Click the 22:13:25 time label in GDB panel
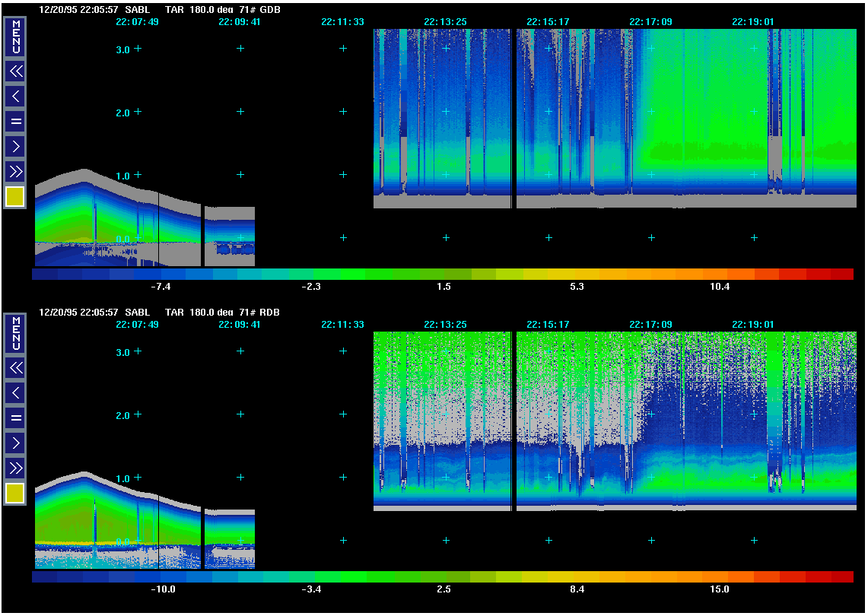 pos(445,22)
